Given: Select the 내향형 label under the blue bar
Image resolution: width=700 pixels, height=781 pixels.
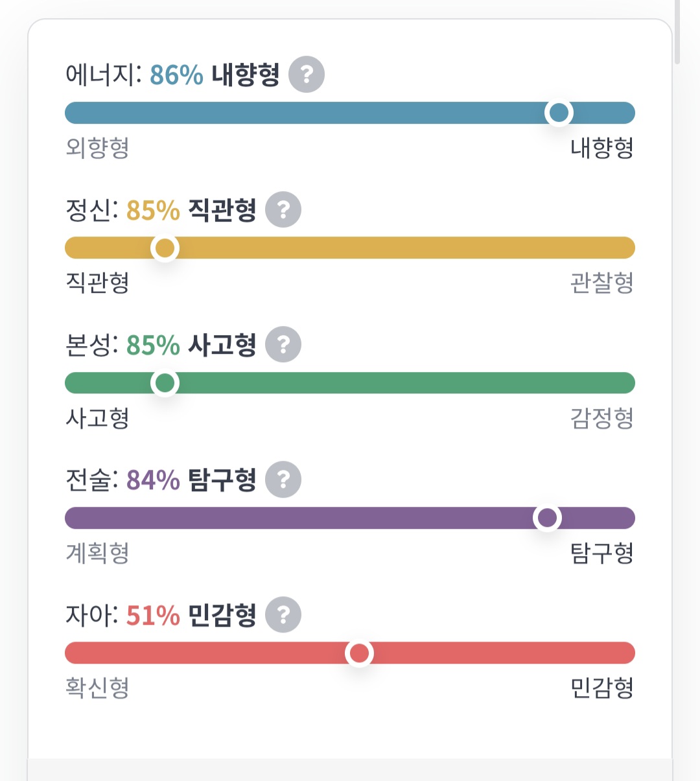Looking at the screenshot, I should (x=601, y=148).
